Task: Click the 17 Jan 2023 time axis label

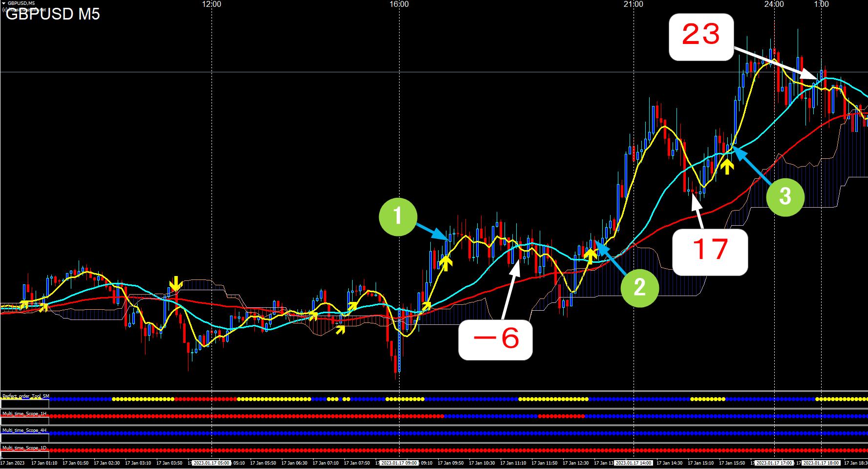Action: coord(12,463)
